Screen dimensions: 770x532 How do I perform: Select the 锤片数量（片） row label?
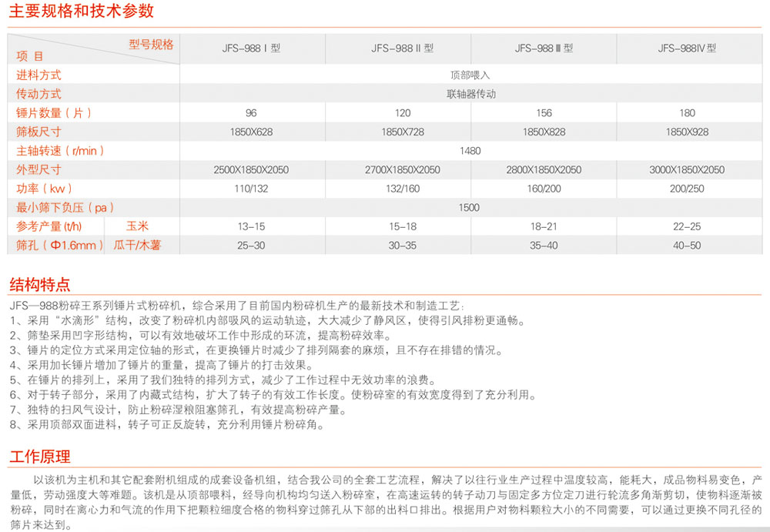[54, 112]
